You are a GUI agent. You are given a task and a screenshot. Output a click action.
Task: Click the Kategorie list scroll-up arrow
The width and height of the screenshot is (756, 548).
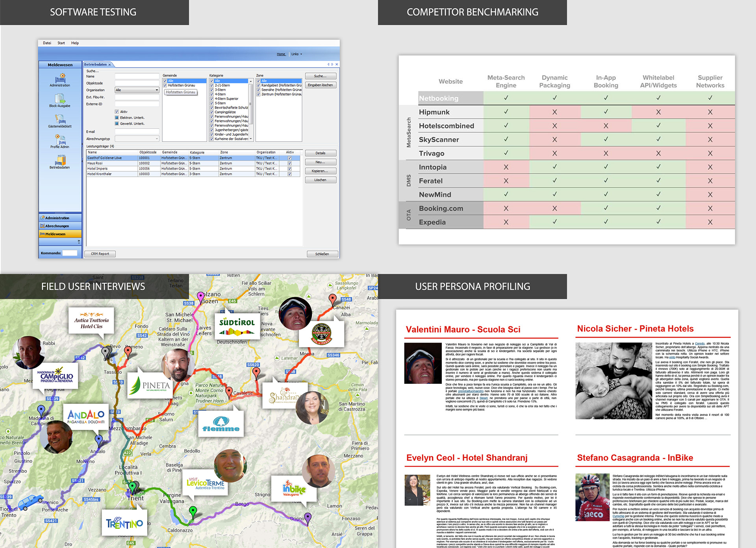point(250,81)
